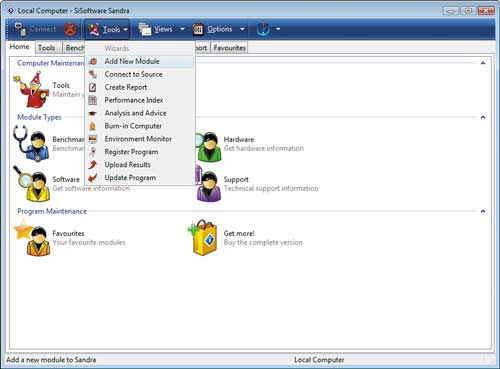
Task: Click the Tools module label under Computer Maintenance
Action: coord(61,85)
